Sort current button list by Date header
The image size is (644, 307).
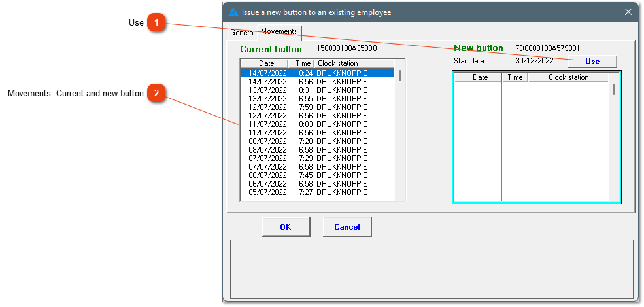click(264, 63)
